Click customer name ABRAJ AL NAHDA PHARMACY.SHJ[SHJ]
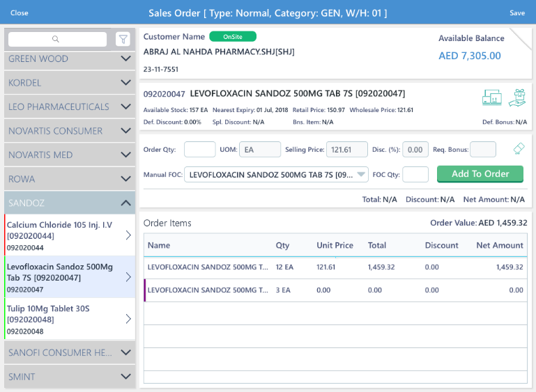This screenshot has width=536, height=392. 219,52
